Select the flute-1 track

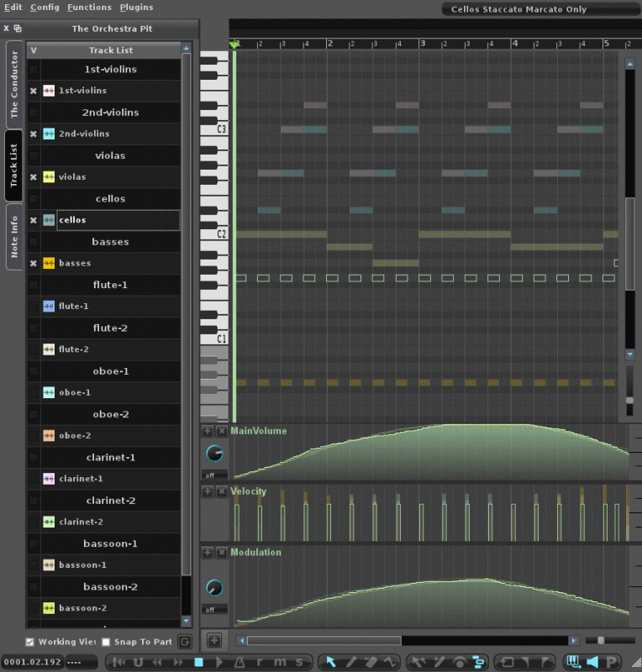[x=74, y=307]
